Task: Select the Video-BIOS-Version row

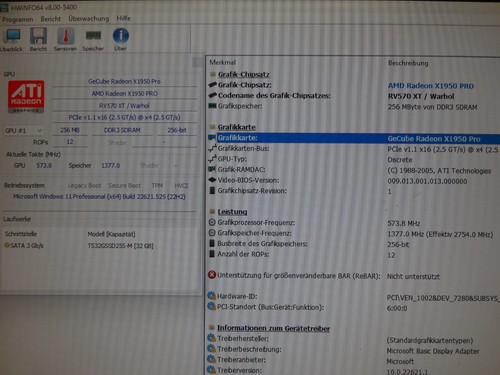Action: click(x=353, y=181)
